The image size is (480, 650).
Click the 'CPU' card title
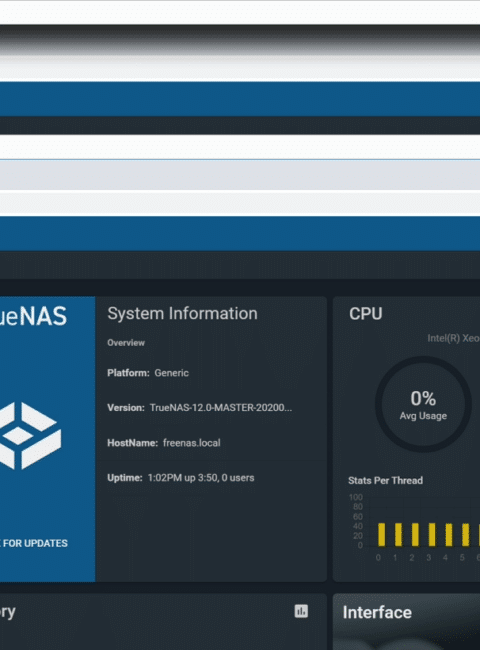[x=366, y=314]
